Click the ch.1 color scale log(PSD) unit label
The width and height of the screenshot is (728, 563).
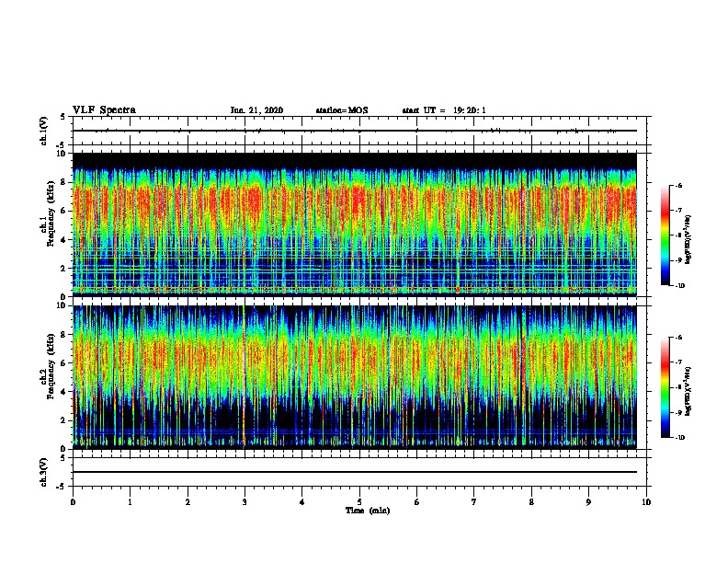tap(688, 240)
